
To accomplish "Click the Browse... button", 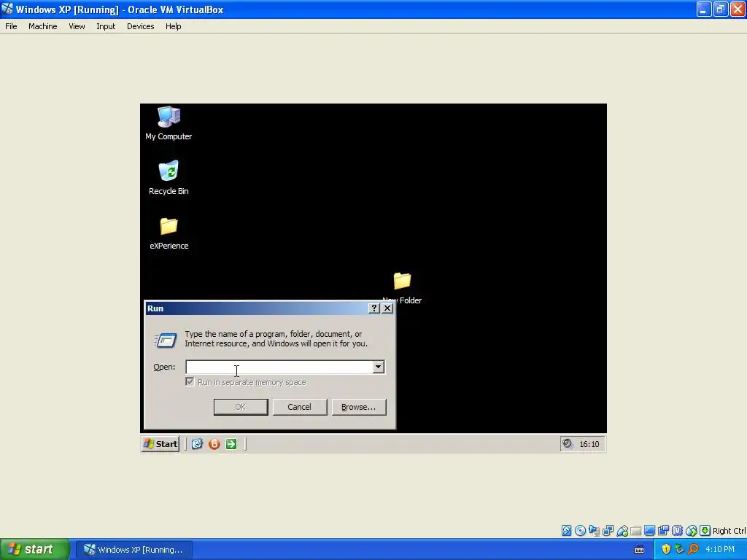I will pyautogui.click(x=359, y=407).
